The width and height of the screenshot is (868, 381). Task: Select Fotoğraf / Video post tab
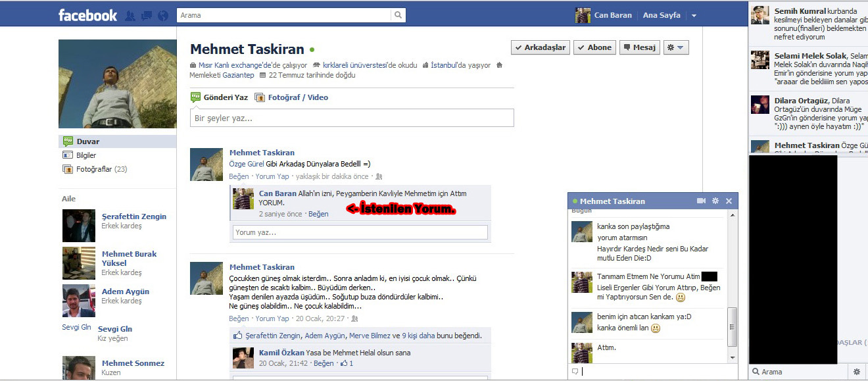297,97
